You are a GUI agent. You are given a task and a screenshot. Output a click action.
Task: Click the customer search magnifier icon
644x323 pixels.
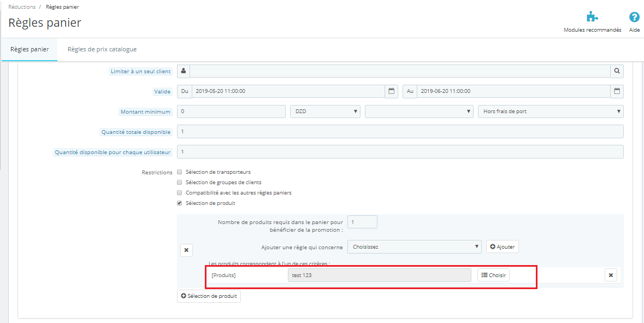coord(617,71)
